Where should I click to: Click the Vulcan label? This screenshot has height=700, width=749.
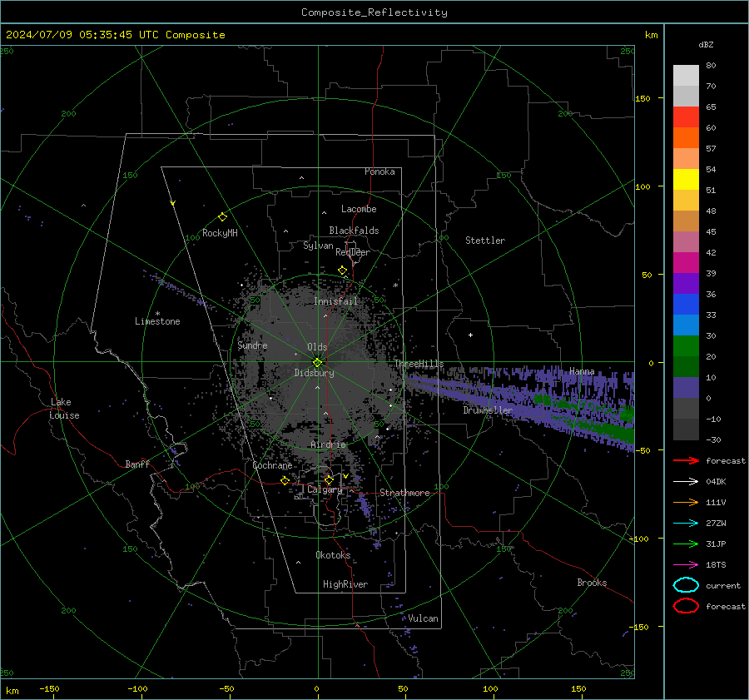(x=423, y=618)
